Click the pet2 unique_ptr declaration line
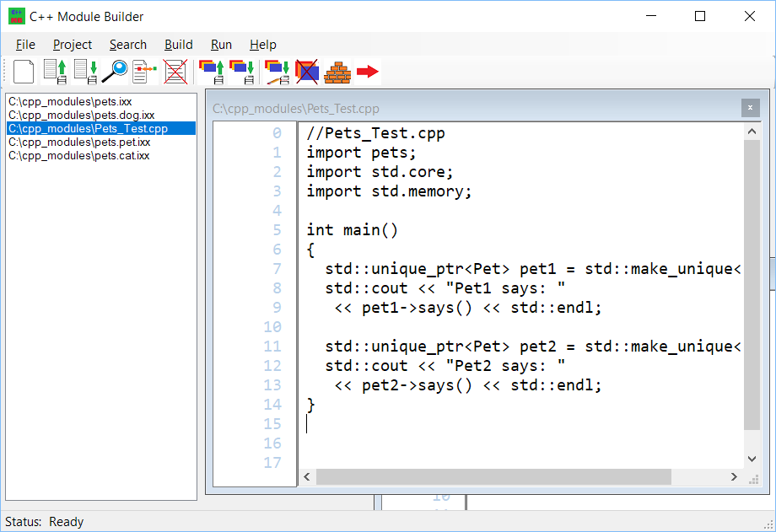 click(x=532, y=347)
